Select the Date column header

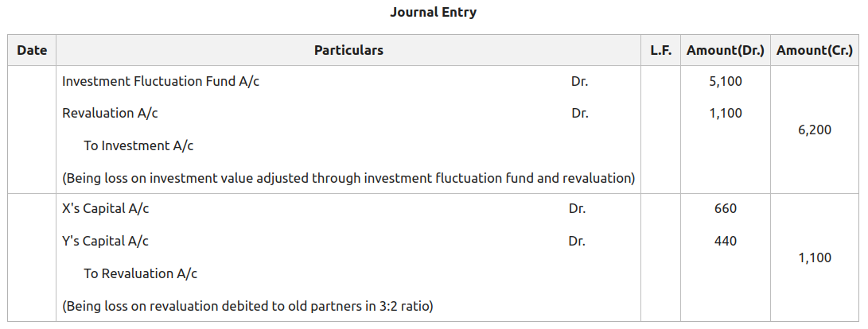coord(32,50)
